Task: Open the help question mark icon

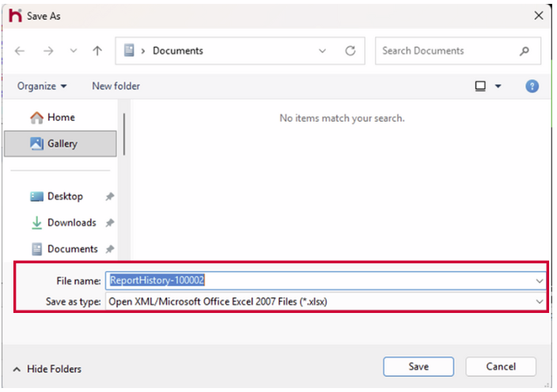Action: 532,86
